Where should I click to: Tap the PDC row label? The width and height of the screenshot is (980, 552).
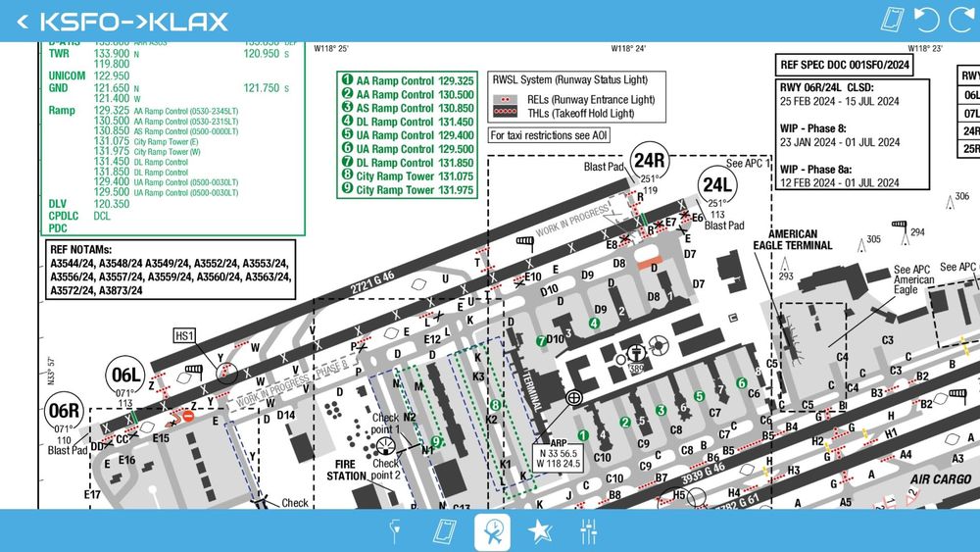coord(58,228)
